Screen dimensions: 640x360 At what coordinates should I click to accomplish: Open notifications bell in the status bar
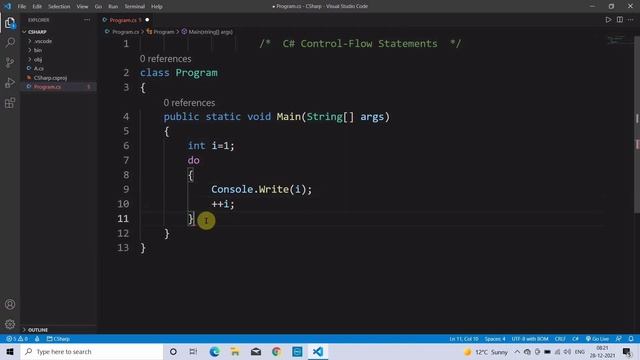pos(631,339)
